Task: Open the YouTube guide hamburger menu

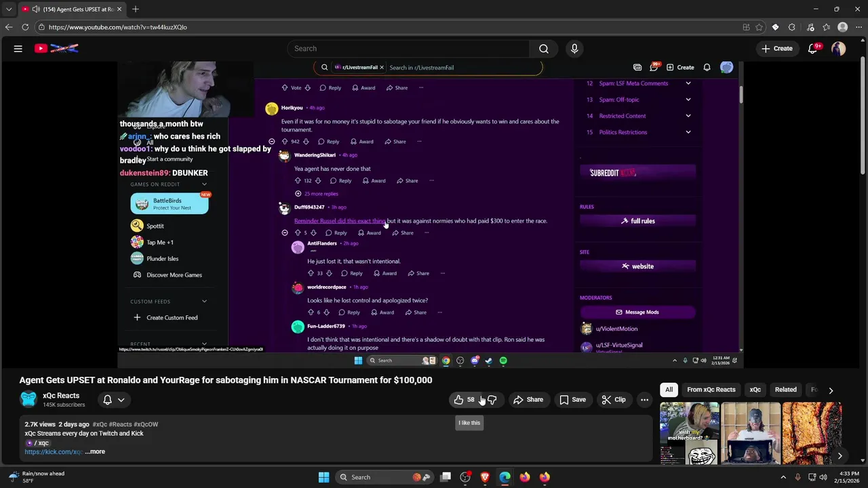Action: click(x=18, y=49)
